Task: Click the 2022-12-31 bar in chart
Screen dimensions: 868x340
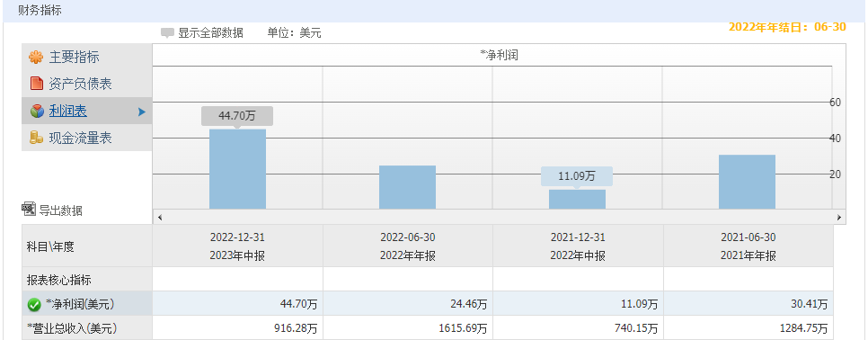Action: 237,169
